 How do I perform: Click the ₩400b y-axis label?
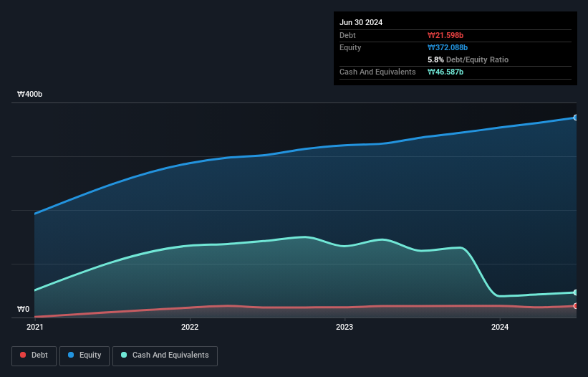tap(29, 94)
